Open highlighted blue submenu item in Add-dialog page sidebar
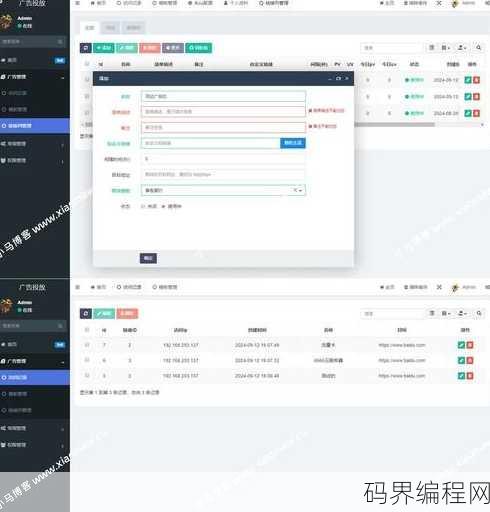The width and height of the screenshot is (490, 512). (35, 126)
